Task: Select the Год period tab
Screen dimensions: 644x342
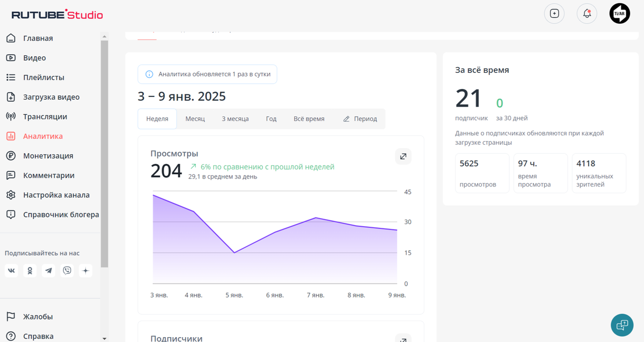Action: [x=271, y=119]
